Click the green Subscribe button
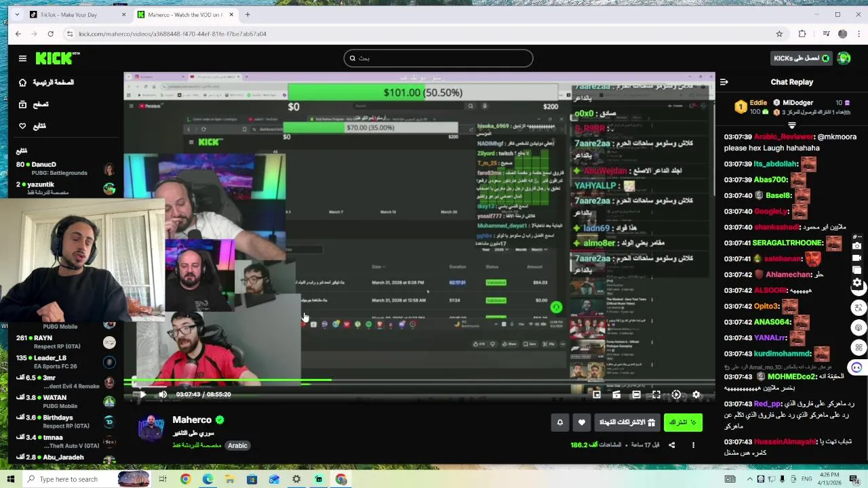868x488 pixels. click(x=683, y=422)
